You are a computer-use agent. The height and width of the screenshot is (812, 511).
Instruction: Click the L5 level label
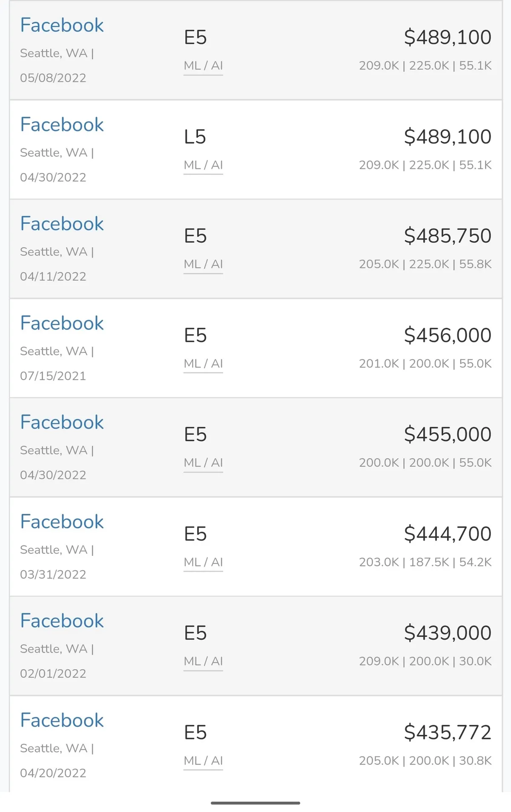[x=195, y=137]
